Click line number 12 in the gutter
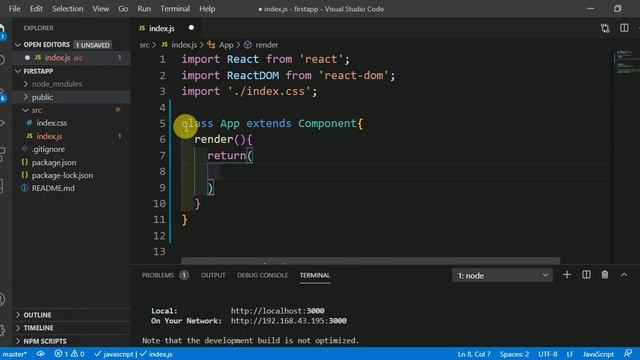This screenshot has height=360, width=640. tap(159, 236)
